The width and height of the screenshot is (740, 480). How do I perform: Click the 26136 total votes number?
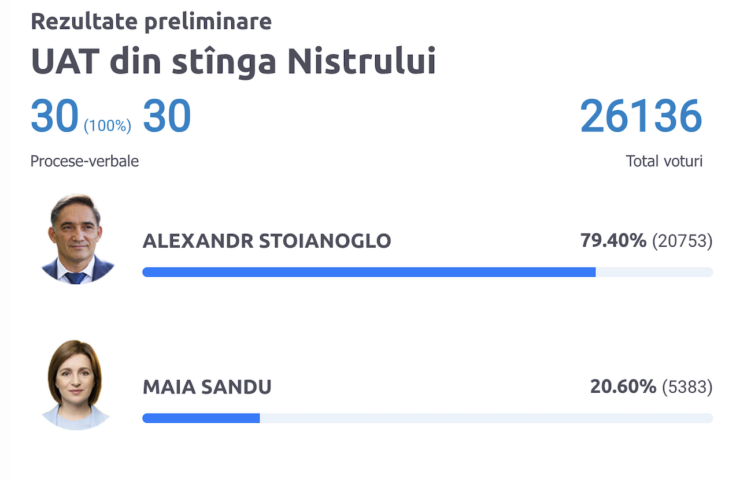(x=641, y=116)
